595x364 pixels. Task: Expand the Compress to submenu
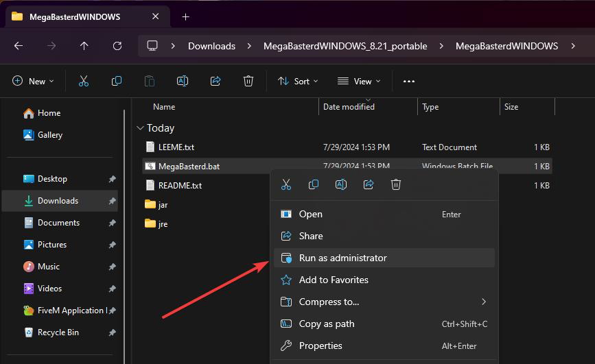pyautogui.click(x=384, y=302)
